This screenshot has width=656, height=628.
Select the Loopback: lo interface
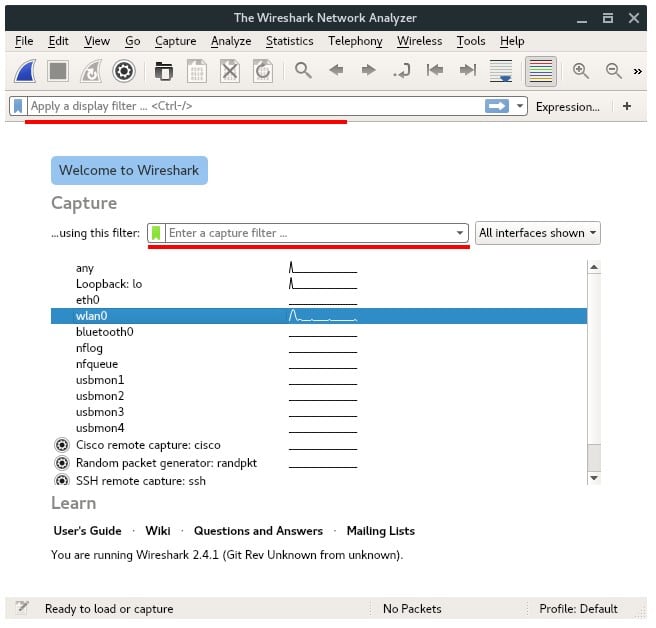(x=319, y=284)
